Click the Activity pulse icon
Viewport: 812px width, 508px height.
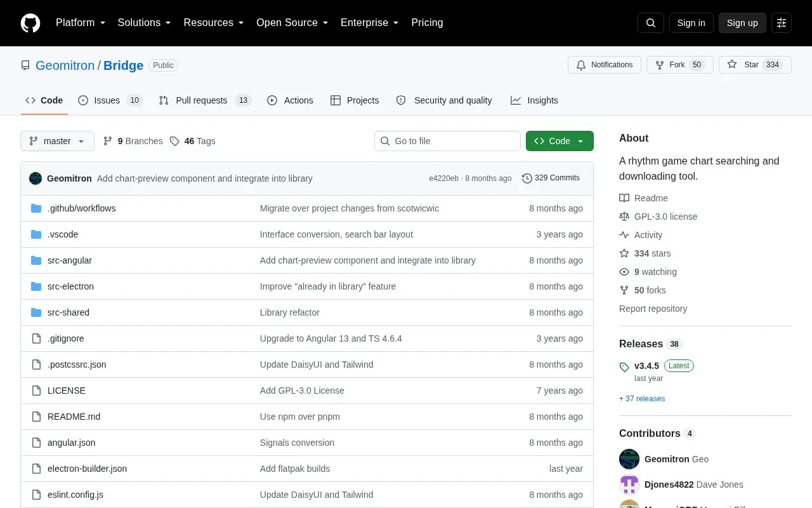point(624,235)
